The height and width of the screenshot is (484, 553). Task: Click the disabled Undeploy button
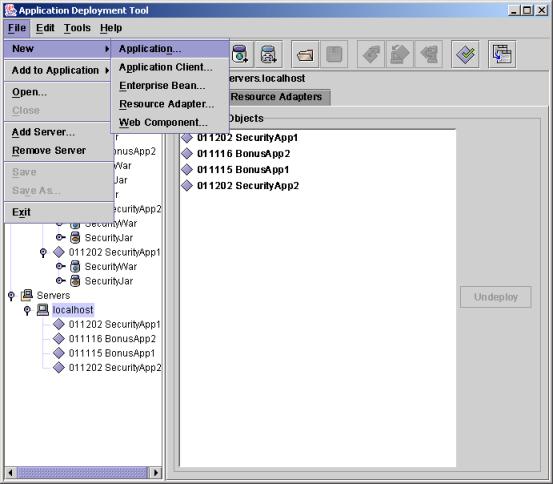[496, 297]
